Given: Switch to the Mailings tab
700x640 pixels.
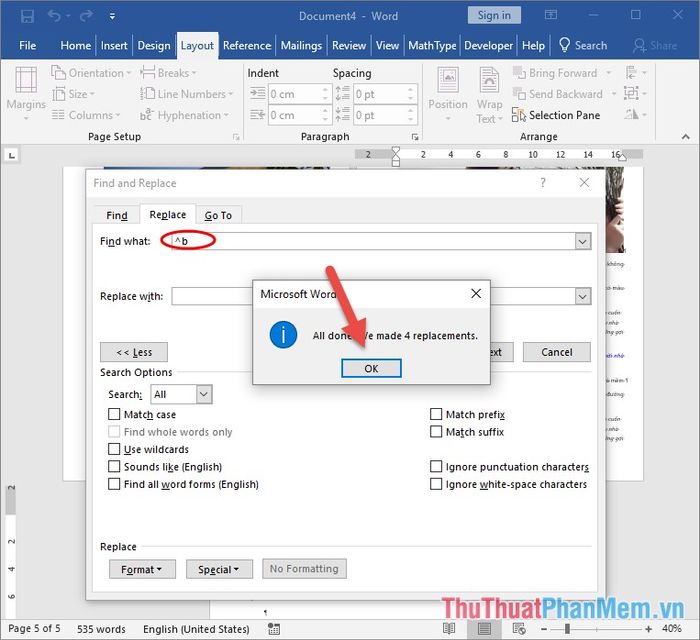Looking at the screenshot, I should pos(301,46).
